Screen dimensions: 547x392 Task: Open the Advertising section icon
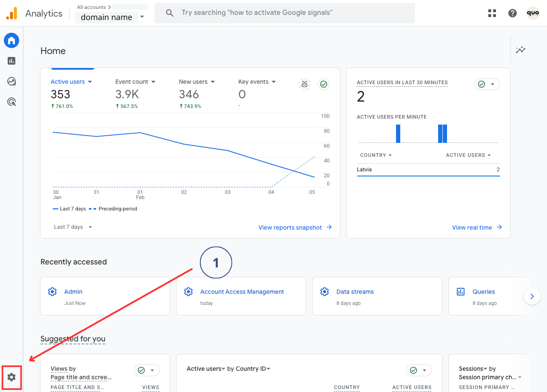11,102
